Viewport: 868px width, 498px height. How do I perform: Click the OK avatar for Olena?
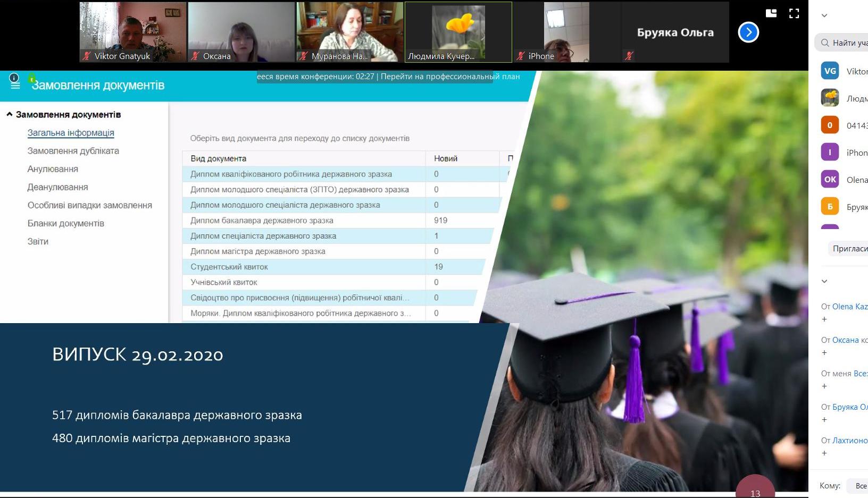click(830, 180)
